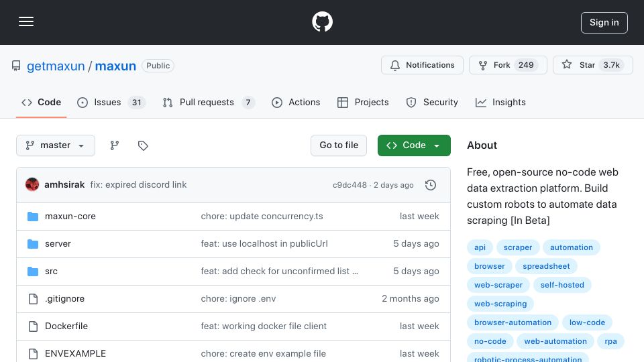Click the .gitignore file icon
The height and width of the screenshot is (362, 644).
click(x=34, y=299)
